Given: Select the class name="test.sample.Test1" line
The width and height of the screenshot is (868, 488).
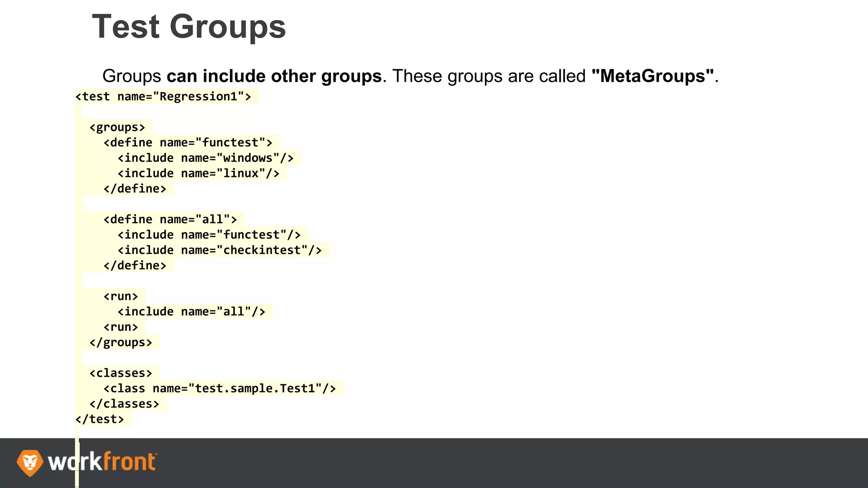Looking at the screenshot, I should click(x=220, y=388).
